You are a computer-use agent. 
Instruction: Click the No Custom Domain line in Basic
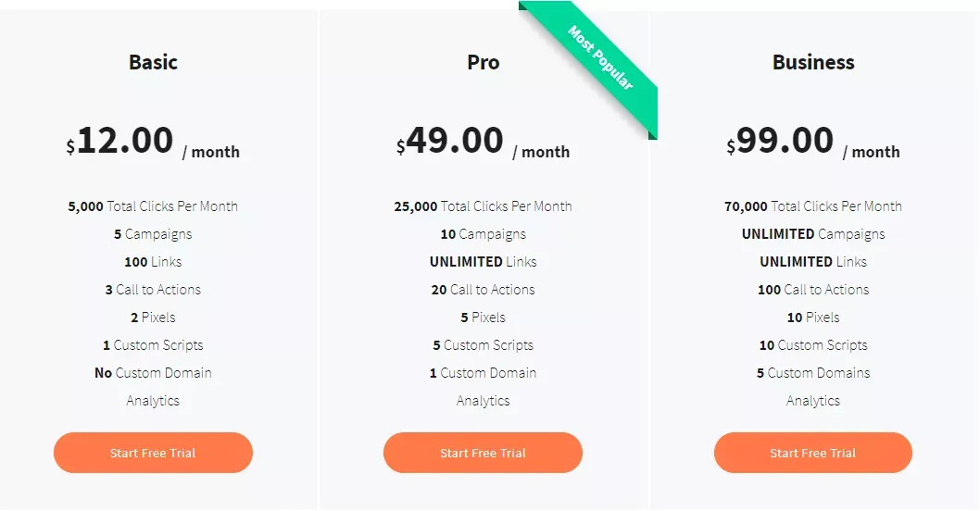click(x=153, y=373)
